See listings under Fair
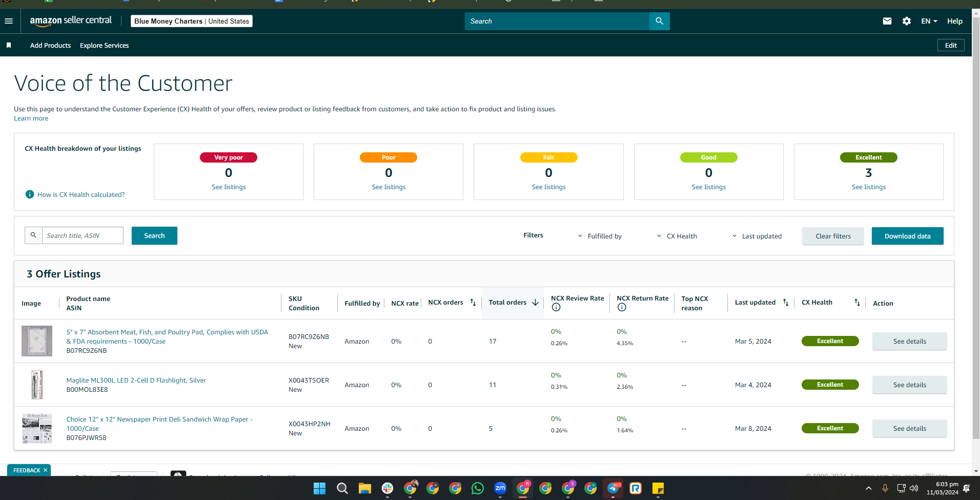The image size is (980, 500). click(548, 187)
